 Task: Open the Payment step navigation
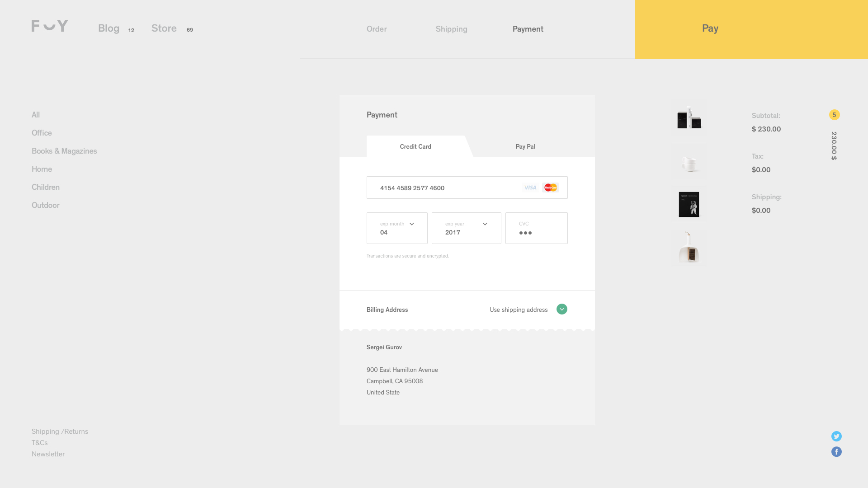point(528,28)
